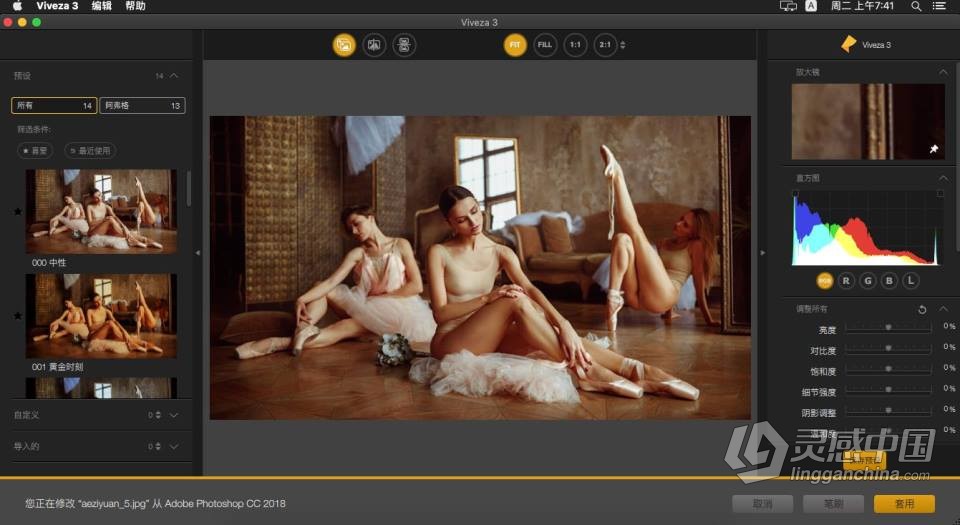Open the 帮助 help menu

coord(135,6)
